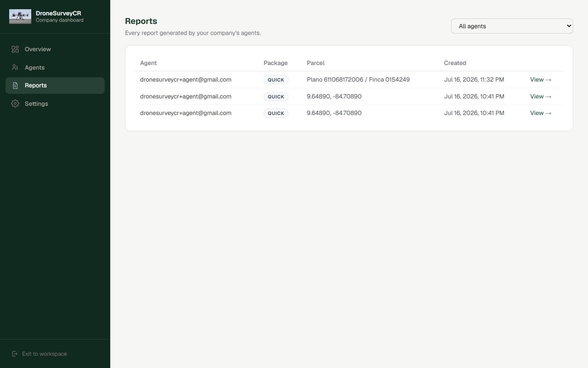Go to the Agents section
The width and height of the screenshot is (588, 368).
pyautogui.click(x=55, y=67)
